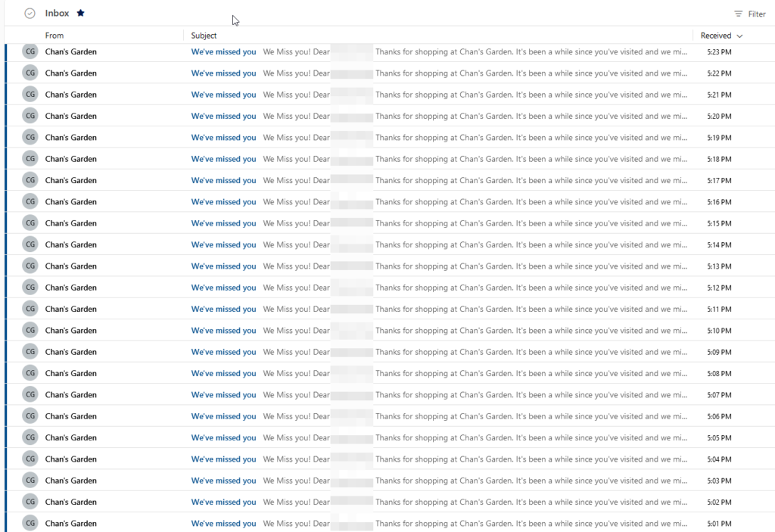Click the CG avatar for the 5:11 PM email

30,310
